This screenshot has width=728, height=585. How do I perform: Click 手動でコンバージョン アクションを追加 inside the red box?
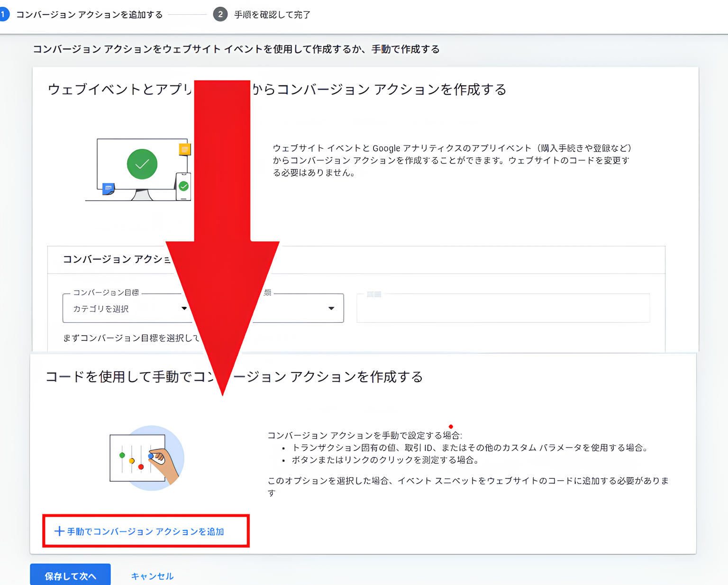[146, 531]
